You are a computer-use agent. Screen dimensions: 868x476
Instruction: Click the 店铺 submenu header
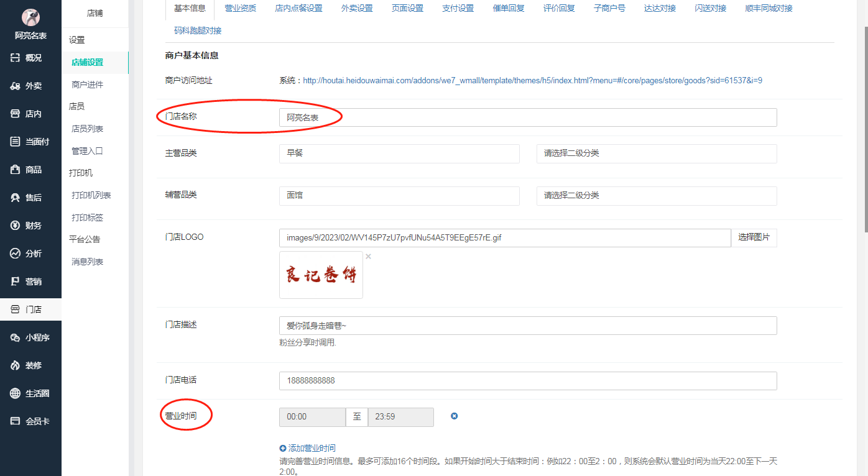[95, 13]
